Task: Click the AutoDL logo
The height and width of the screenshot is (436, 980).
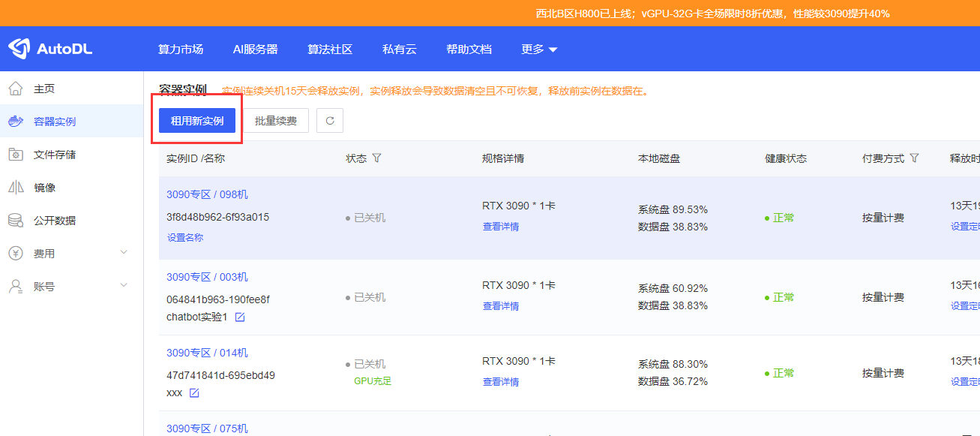Action: pos(49,50)
